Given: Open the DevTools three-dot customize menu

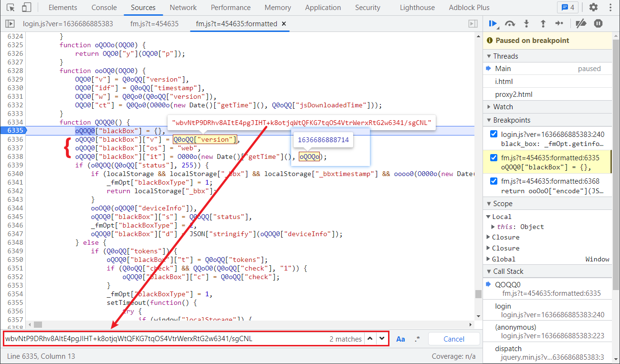Looking at the screenshot, I should (609, 8).
